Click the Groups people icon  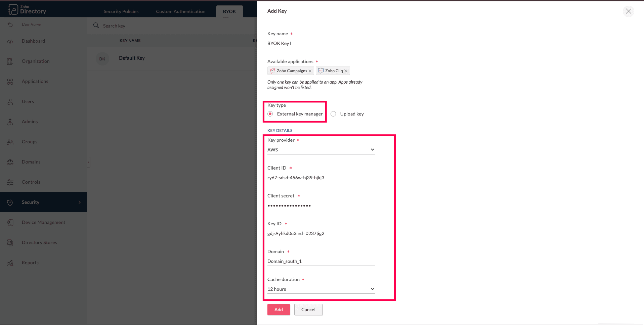[10, 142]
